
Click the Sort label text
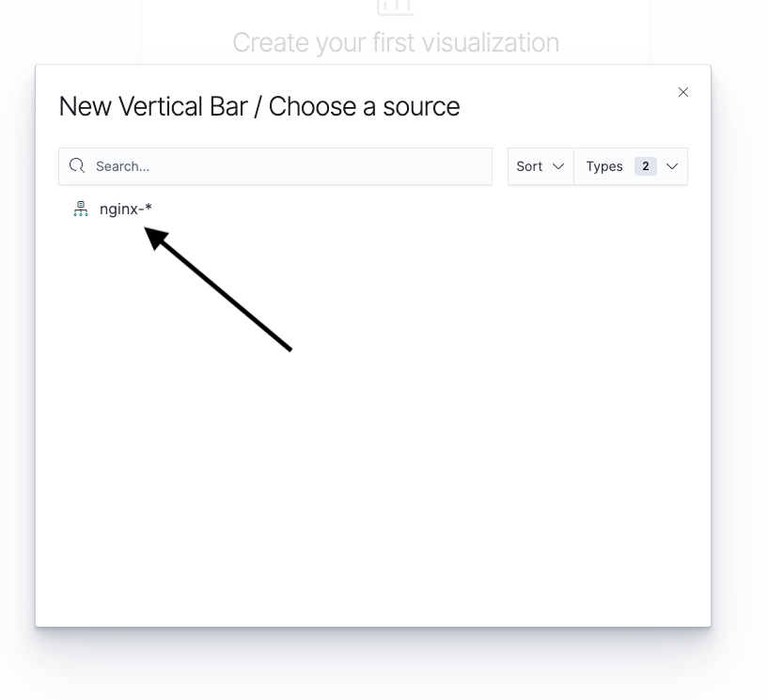tap(529, 166)
